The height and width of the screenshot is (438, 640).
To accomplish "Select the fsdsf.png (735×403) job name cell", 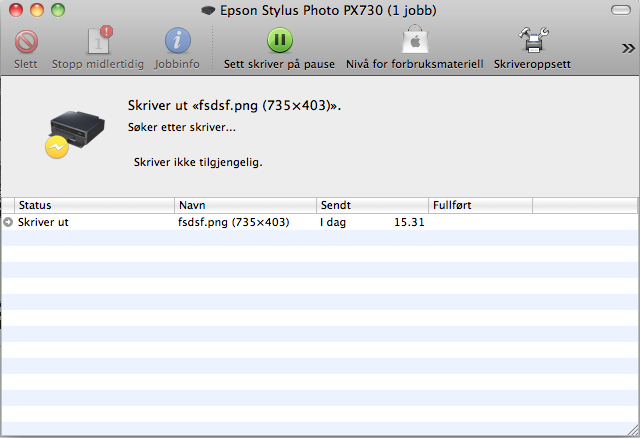I will coord(233,222).
